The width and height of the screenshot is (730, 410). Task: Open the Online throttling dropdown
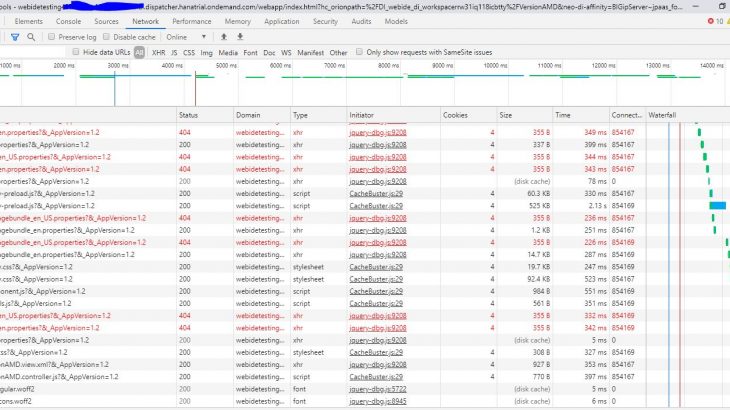(186, 37)
